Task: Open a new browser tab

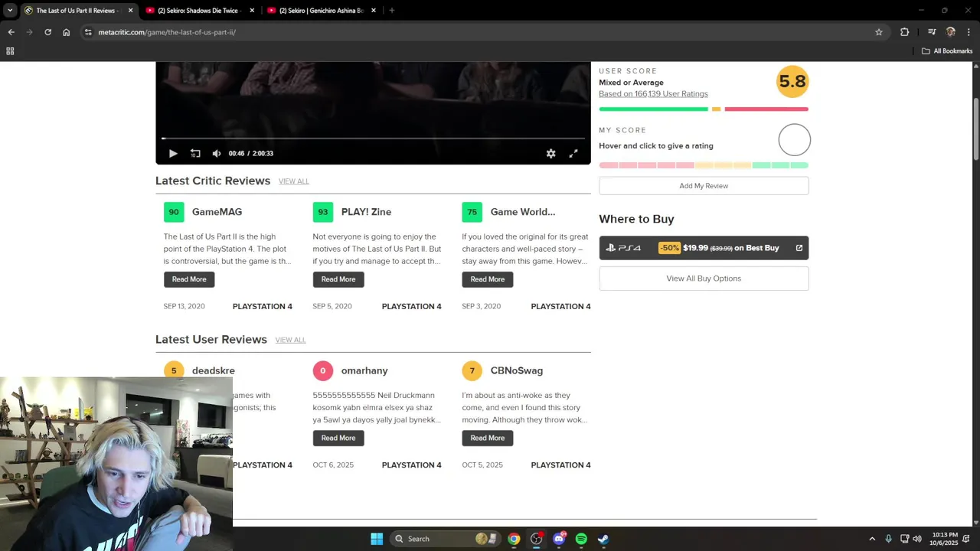Action: click(392, 11)
